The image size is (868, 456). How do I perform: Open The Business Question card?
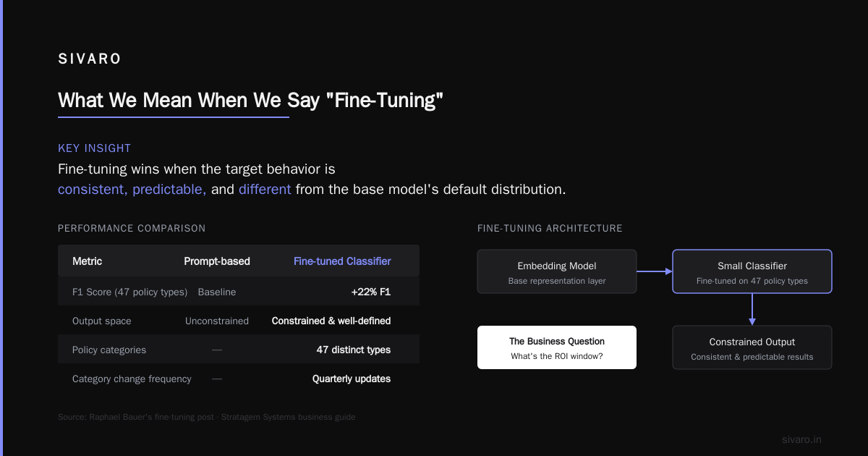click(x=557, y=347)
